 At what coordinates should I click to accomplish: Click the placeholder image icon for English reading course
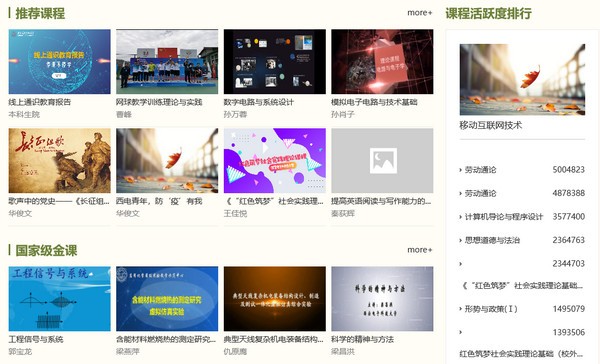tap(383, 161)
